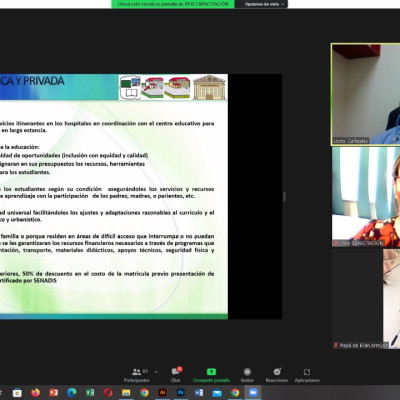Open PowerPoint from the taskbar
The width and height of the screenshot is (400, 400).
click(x=54, y=393)
